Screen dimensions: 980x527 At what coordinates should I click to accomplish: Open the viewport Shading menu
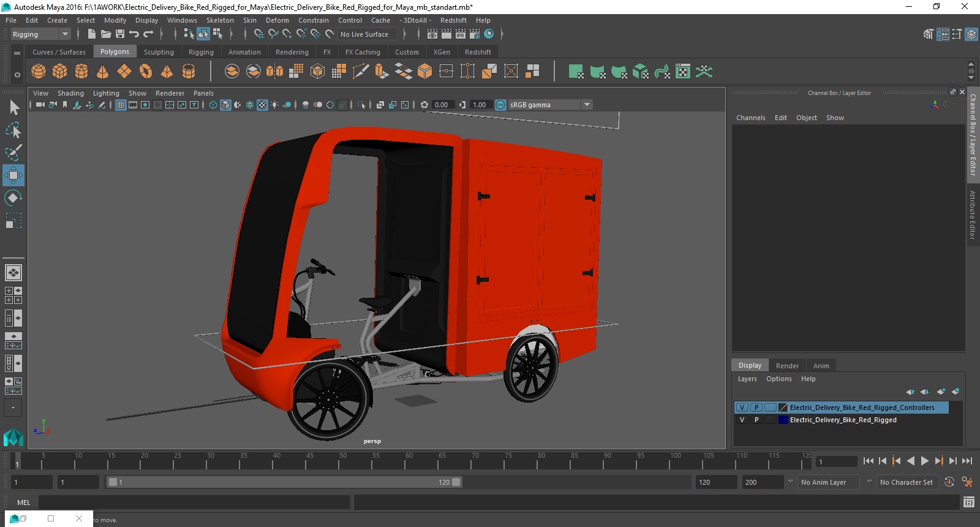point(70,93)
